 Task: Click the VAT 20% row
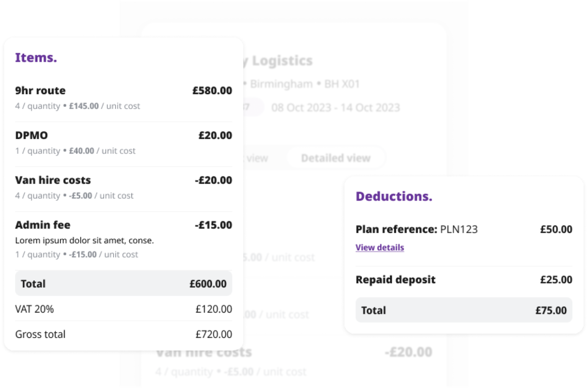coord(34,309)
